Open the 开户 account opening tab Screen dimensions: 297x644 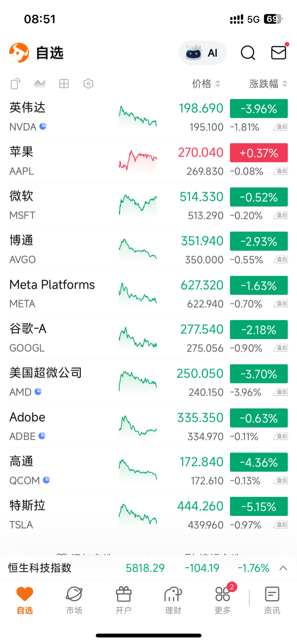pyautogui.click(x=124, y=600)
